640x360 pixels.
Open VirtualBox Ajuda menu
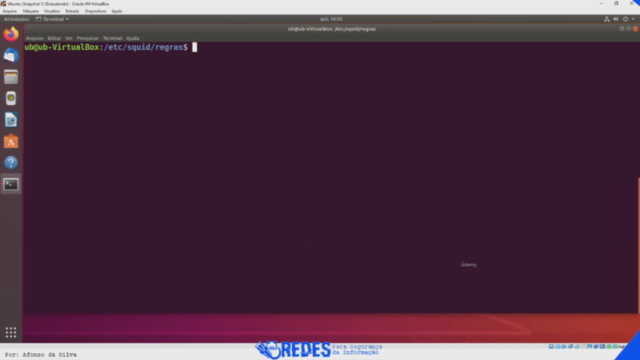117,11
